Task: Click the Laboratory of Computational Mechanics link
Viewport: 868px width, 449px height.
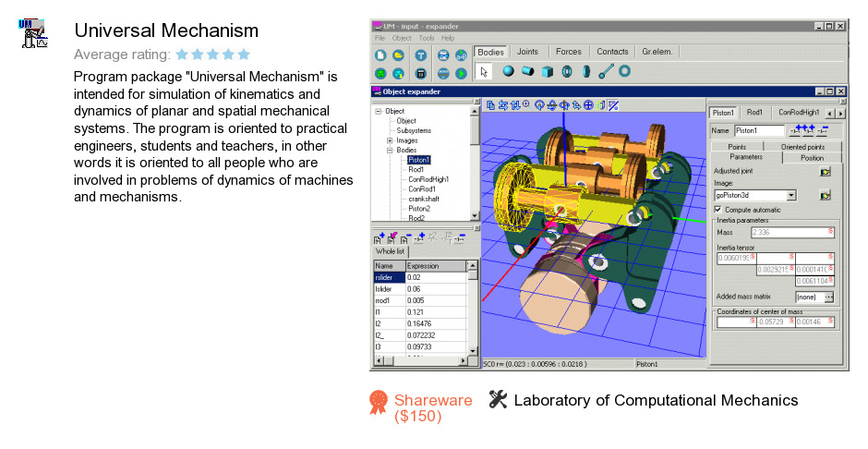Action: click(656, 400)
